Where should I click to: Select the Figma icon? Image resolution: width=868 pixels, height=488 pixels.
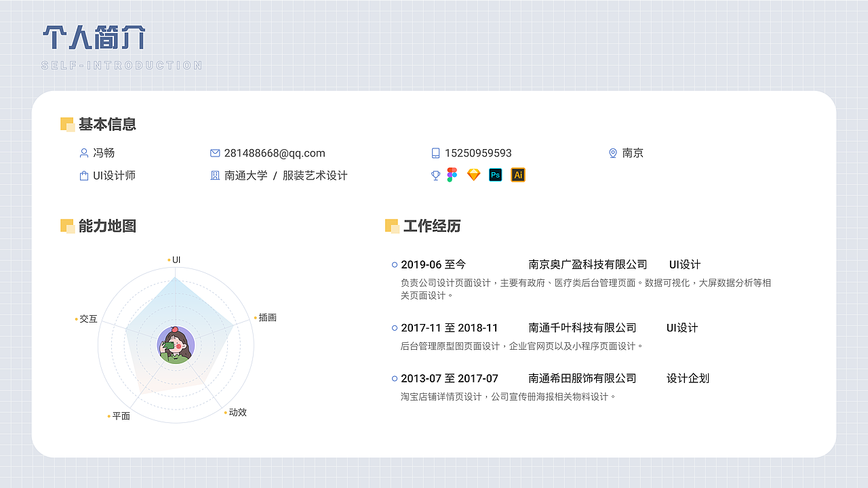[x=452, y=174]
